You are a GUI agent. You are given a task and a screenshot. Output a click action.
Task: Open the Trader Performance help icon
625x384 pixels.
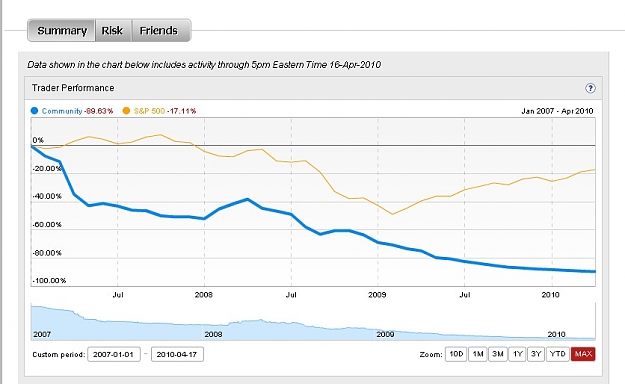(590, 88)
